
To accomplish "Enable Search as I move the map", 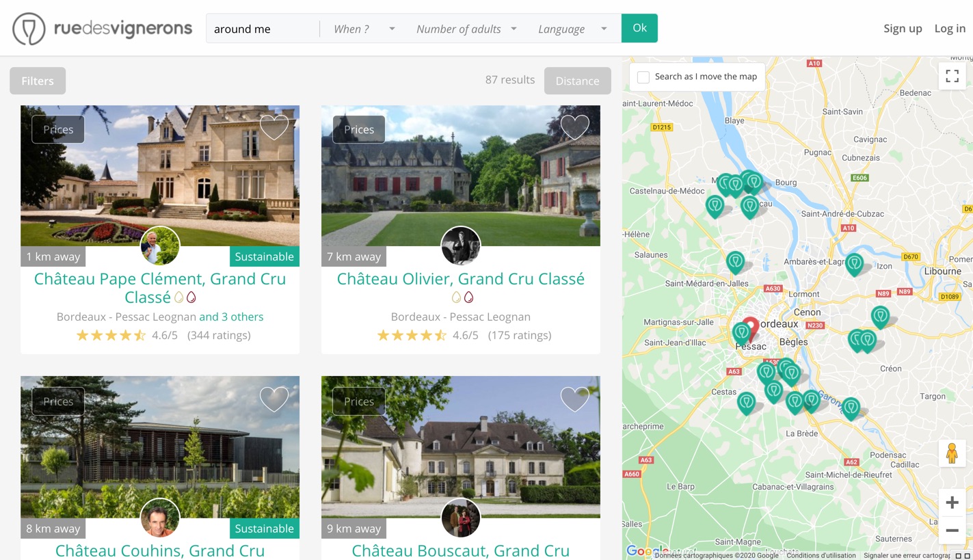I will click(x=643, y=77).
